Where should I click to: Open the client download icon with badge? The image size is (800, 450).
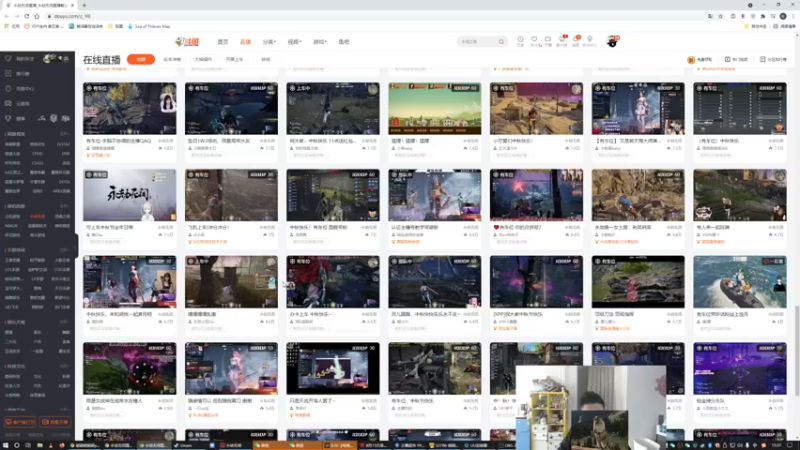[562, 41]
